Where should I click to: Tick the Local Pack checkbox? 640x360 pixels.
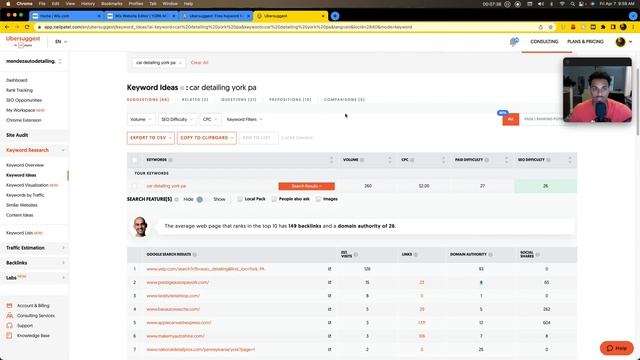(240, 199)
